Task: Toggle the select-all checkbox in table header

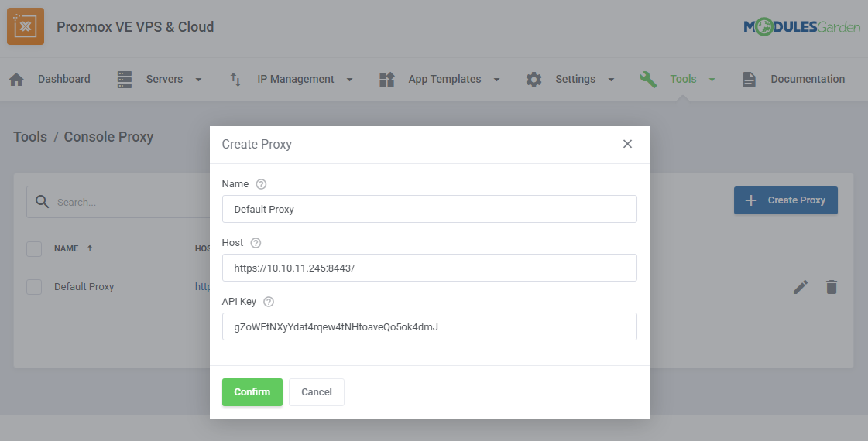Action: 34,248
